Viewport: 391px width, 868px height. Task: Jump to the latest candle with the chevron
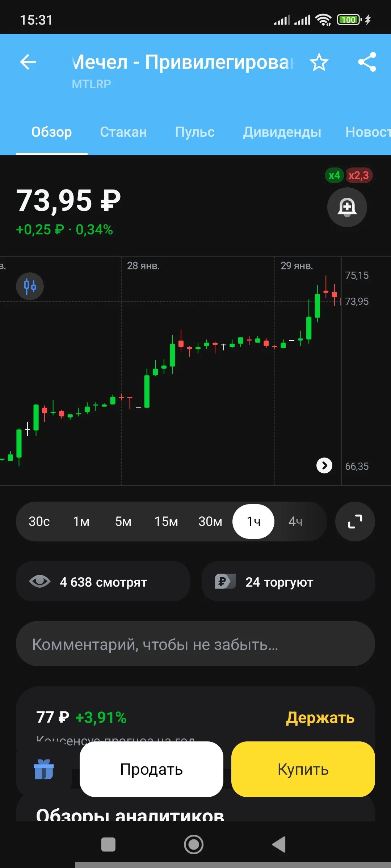pos(324,465)
